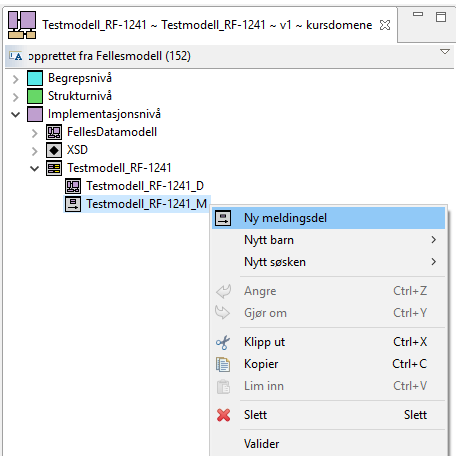The image size is (456, 456).
Task: Open the view menu dropdown triangle
Action: (445, 52)
